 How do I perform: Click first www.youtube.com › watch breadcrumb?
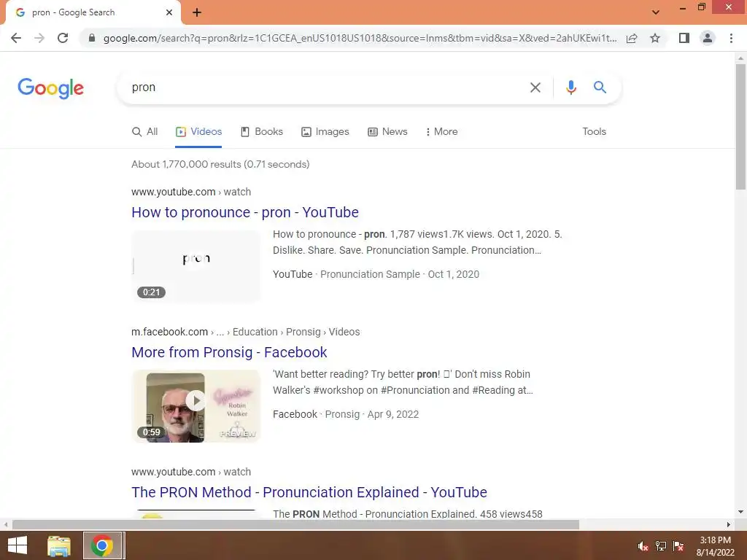pos(191,192)
